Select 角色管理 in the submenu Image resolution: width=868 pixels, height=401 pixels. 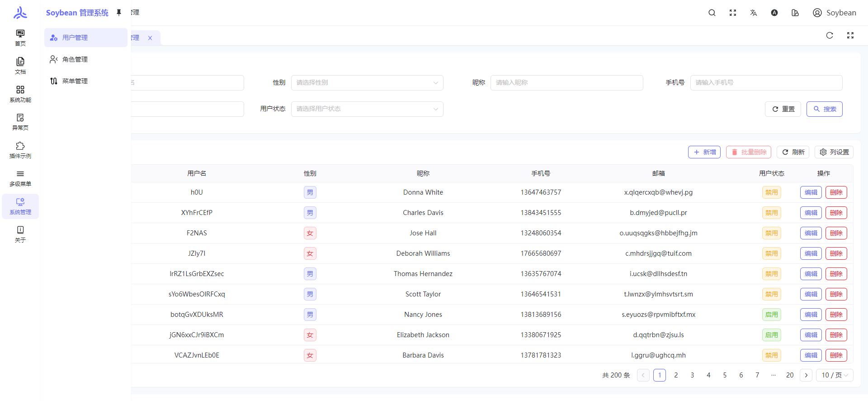(75, 59)
